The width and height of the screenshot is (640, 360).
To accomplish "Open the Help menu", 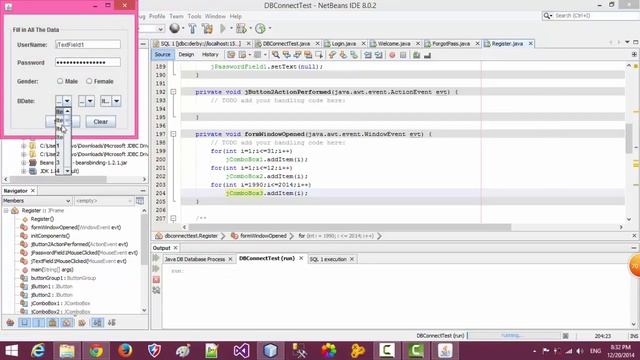I will pyautogui.click(x=236, y=16).
